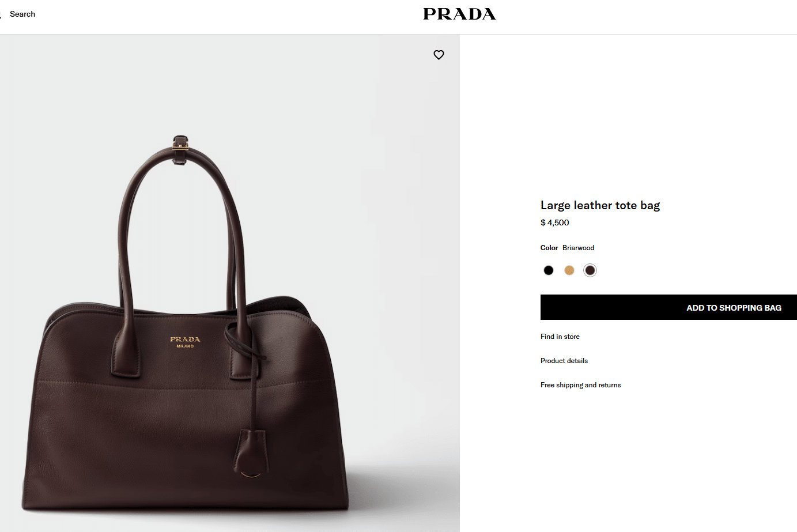Expand Free shipping and returns info
Screen dimensions: 797x532
click(x=581, y=385)
